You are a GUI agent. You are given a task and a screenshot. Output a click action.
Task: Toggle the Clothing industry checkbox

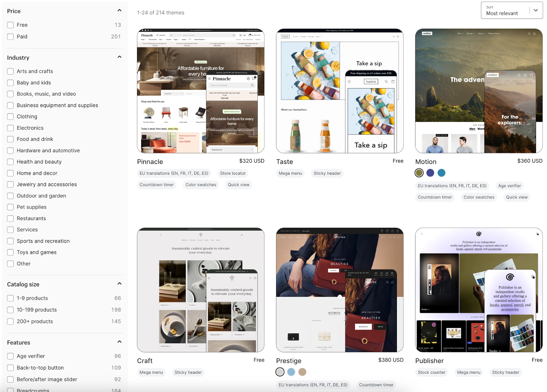click(10, 116)
